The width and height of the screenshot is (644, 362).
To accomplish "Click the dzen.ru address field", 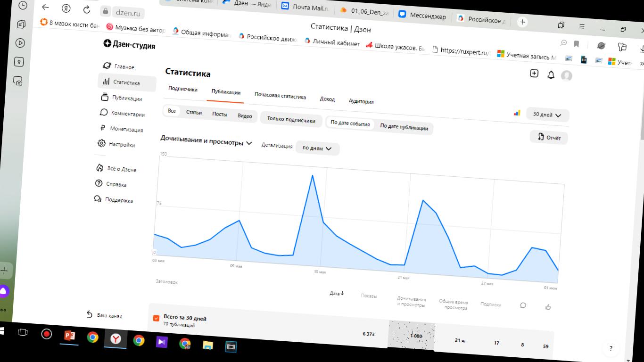I will [128, 13].
